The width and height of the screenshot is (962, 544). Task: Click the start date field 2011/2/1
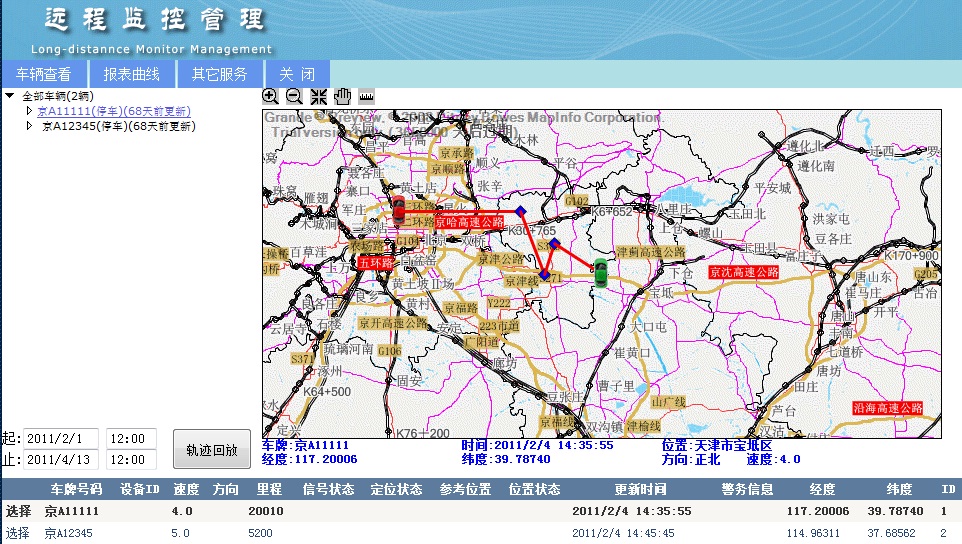coord(61,439)
